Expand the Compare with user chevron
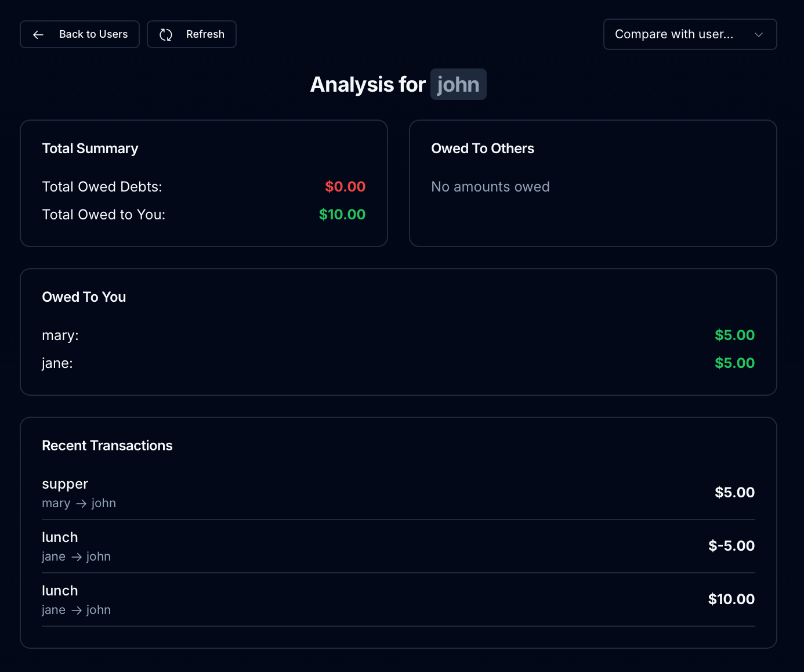The width and height of the screenshot is (804, 672). click(x=758, y=35)
